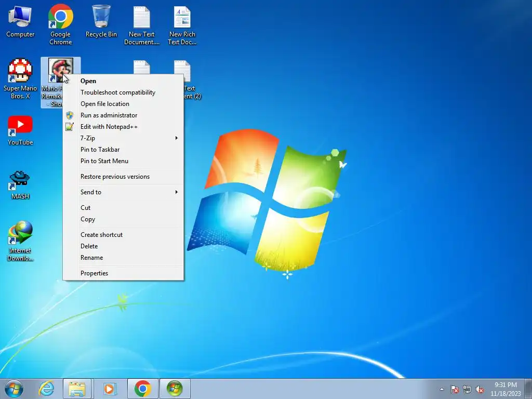Open Properties from the context menu
Screen dimensions: 532x399
tap(124, 273)
